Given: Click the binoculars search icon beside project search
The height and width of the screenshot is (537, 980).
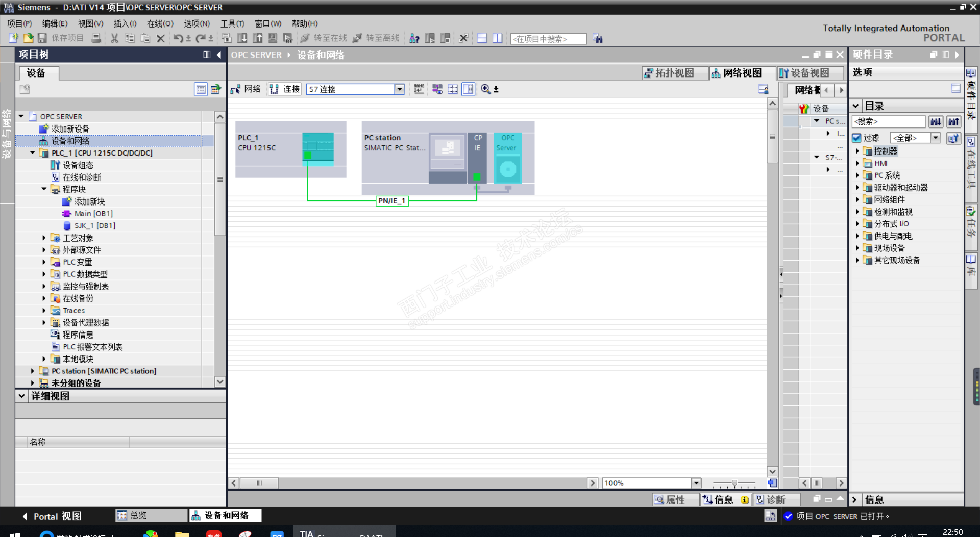Looking at the screenshot, I should tap(598, 39).
